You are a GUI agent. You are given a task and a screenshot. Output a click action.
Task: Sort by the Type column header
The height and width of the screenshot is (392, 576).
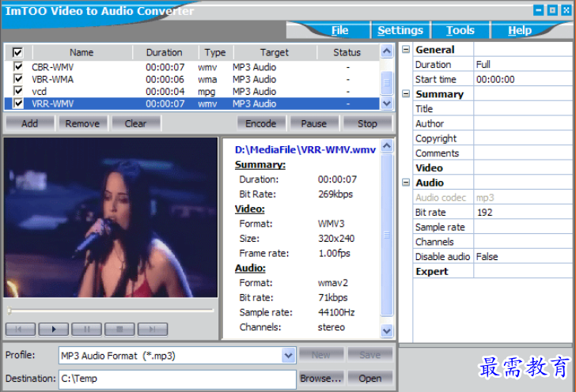pyautogui.click(x=215, y=52)
